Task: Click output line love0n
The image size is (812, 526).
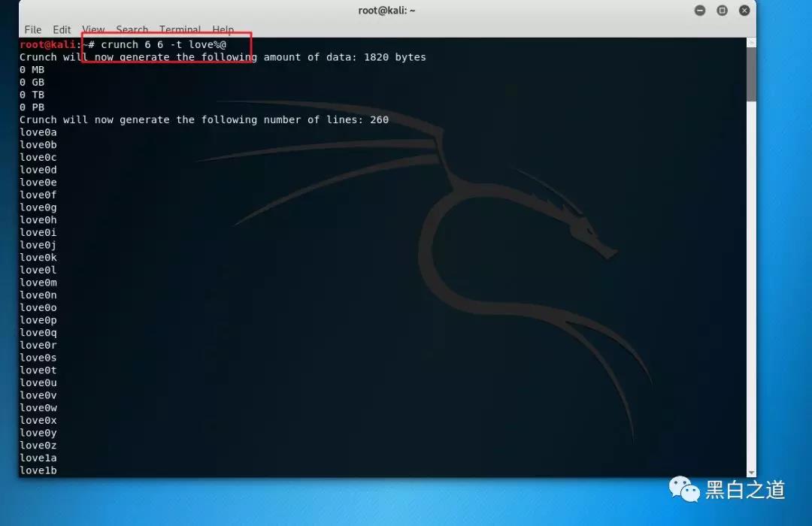Action: coord(38,295)
